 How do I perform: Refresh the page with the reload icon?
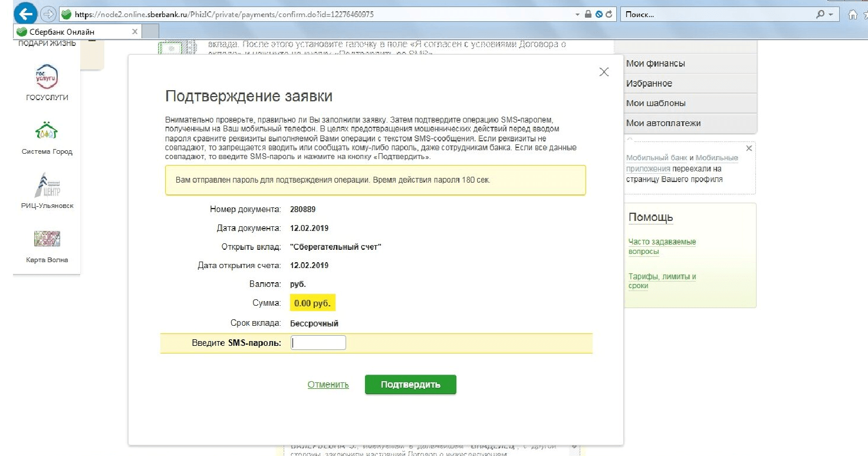[609, 14]
